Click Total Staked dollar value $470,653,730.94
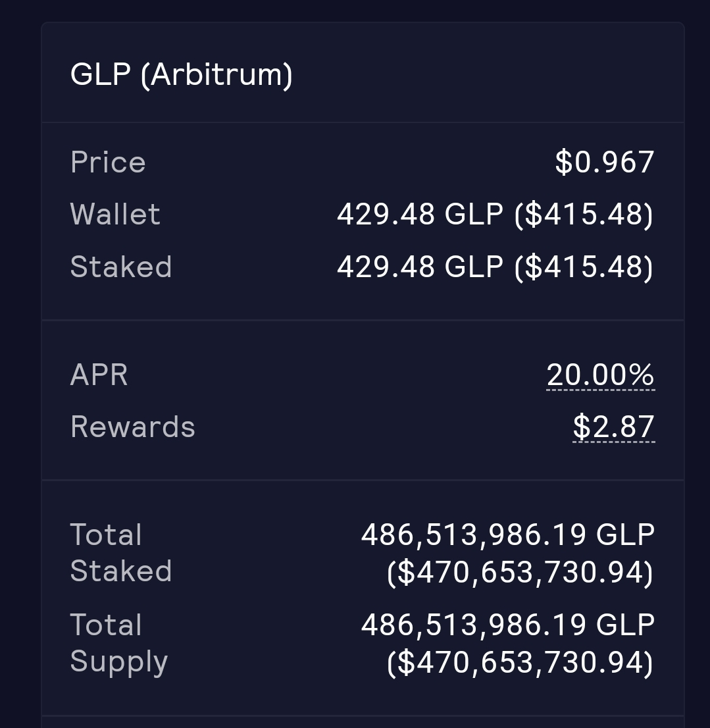 click(x=520, y=571)
